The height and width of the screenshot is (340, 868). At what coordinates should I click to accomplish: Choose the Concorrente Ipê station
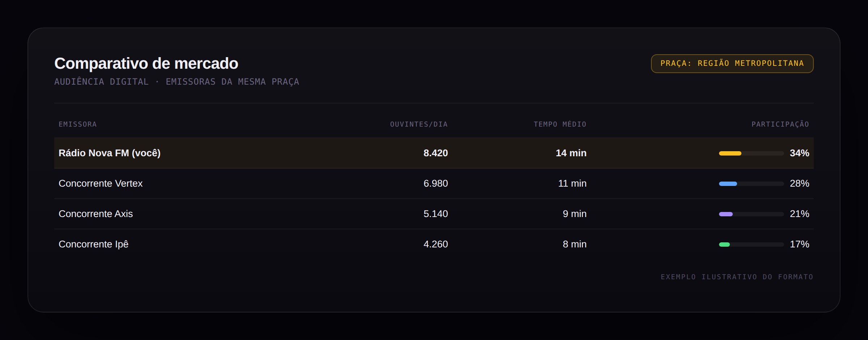click(94, 244)
